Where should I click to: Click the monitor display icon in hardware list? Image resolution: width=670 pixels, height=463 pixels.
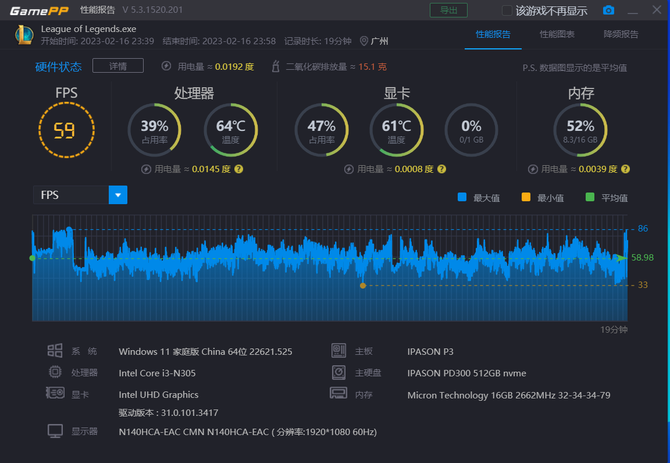coord(55,431)
